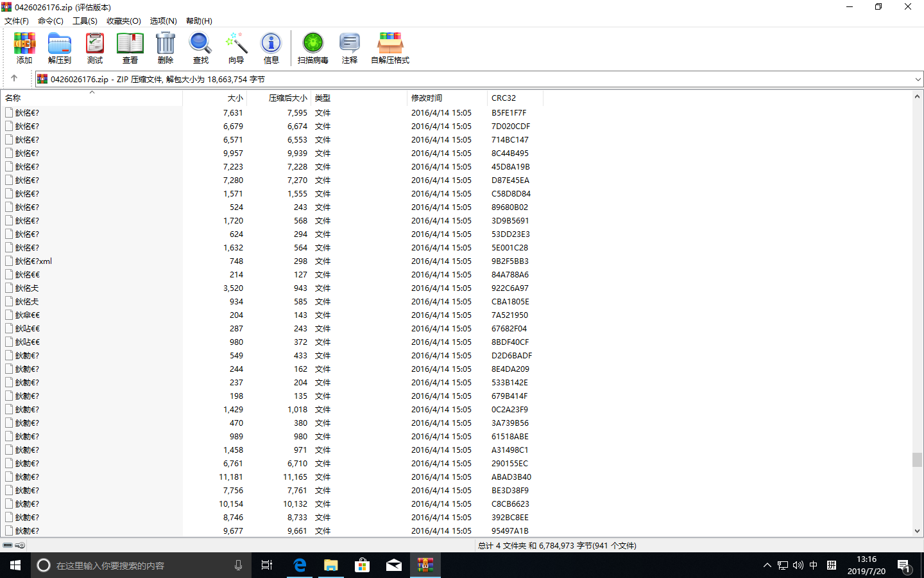Start 扫描病毒 (Virus Scan) tool
The width and height of the screenshot is (924, 578).
[x=312, y=48]
